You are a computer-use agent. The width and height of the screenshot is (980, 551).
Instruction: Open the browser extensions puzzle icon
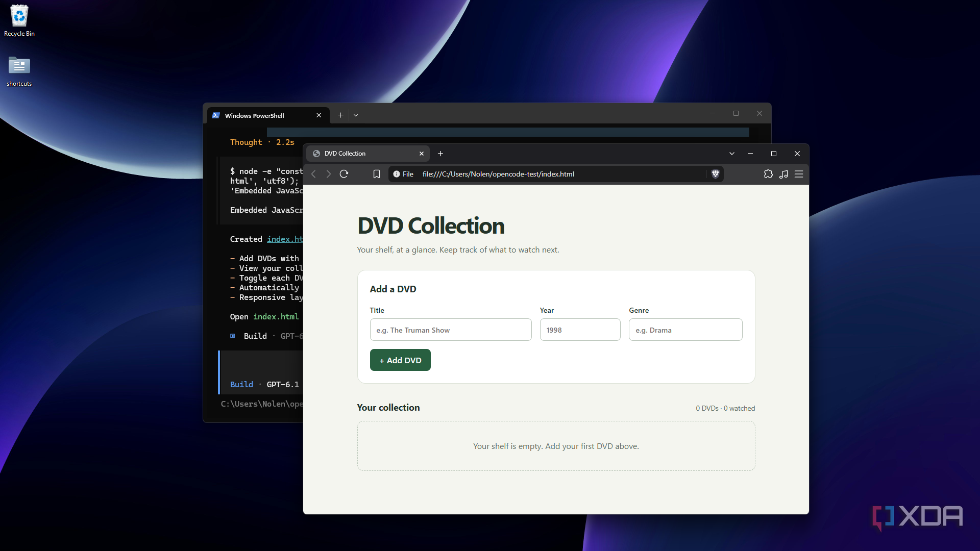(x=768, y=174)
